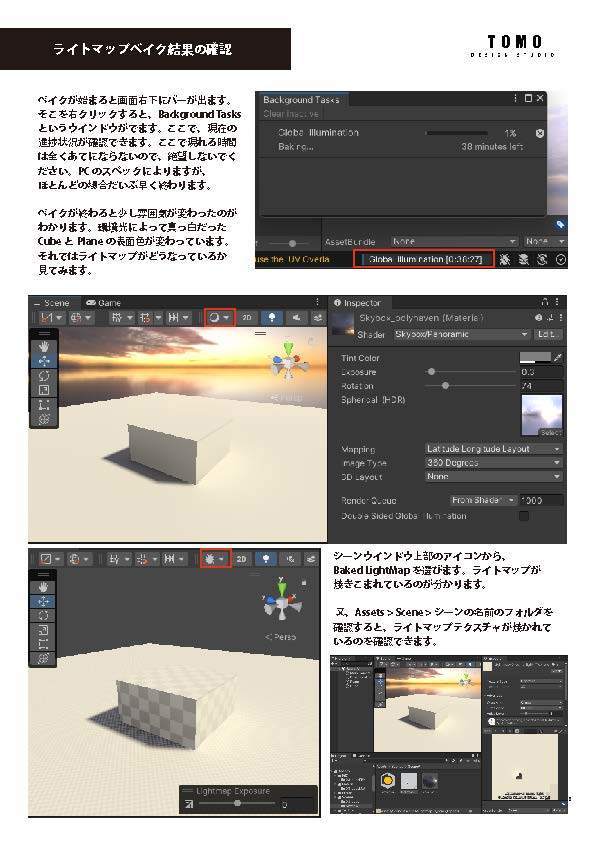This screenshot has width=596, height=842.
Task: Cancel the Global Illumination background task
Action: [x=540, y=133]
